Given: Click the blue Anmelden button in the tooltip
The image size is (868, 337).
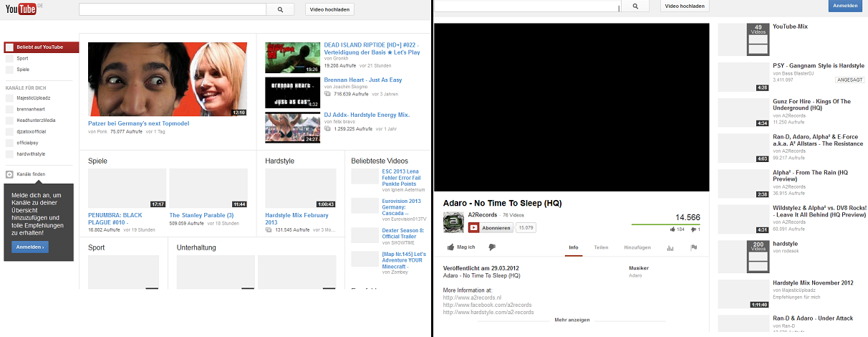Looking at the screenshot, I should 30,247.
